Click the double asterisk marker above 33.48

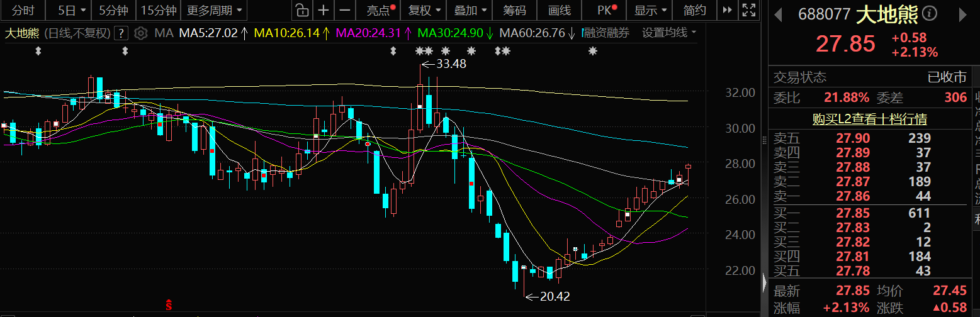point(424,51)
